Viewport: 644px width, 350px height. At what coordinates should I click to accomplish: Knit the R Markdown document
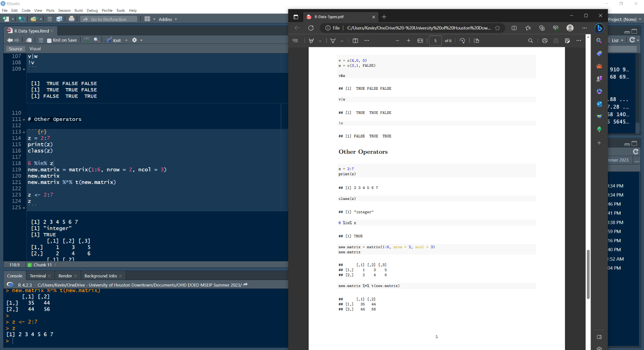114,40
